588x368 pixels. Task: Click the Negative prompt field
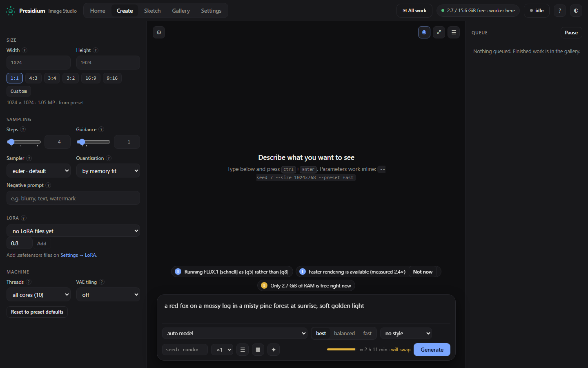coord(73,198)
